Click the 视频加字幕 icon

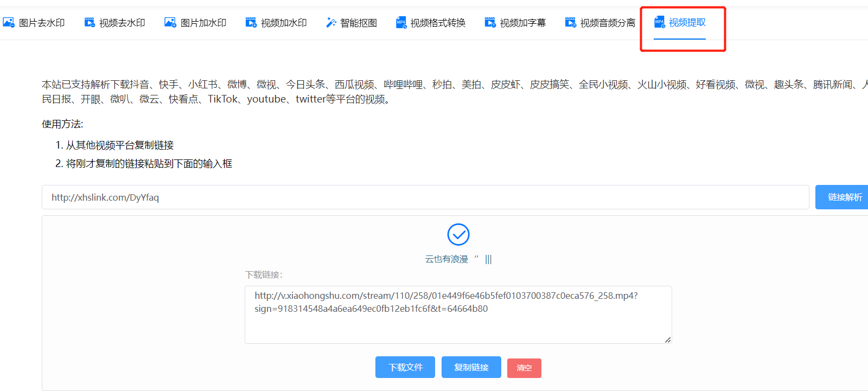click(x=490, y=23)
